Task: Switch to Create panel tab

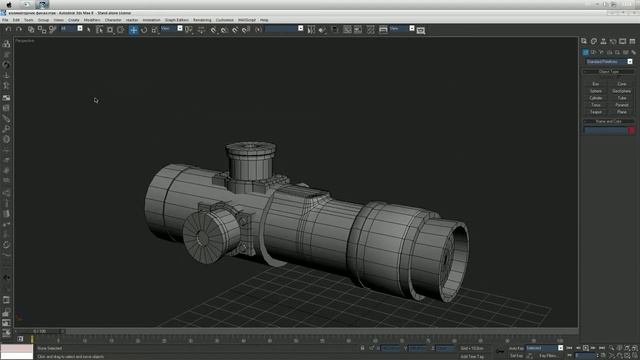Action: pos(584,41)
